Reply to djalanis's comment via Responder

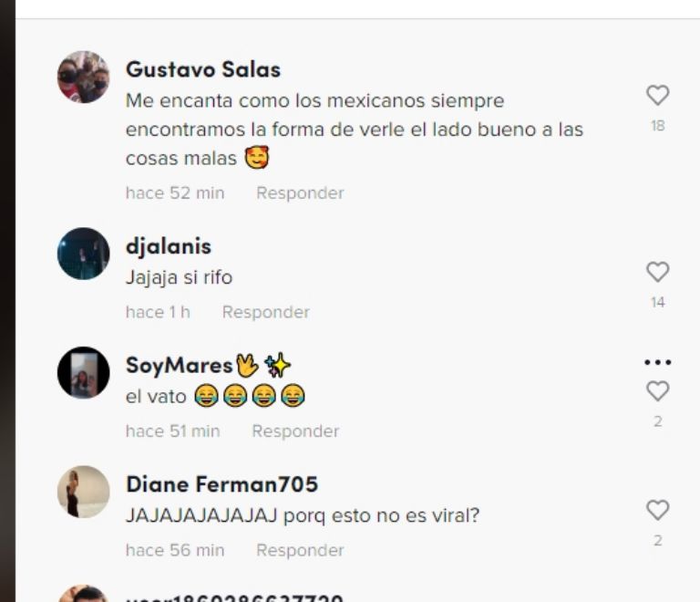click(265, 312)
